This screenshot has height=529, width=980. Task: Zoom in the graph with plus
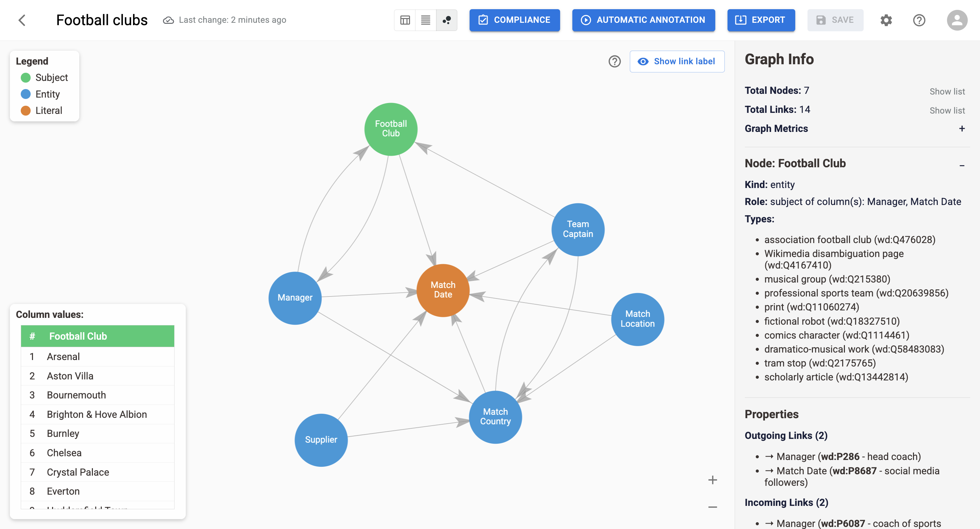click(x=713, y=480)
